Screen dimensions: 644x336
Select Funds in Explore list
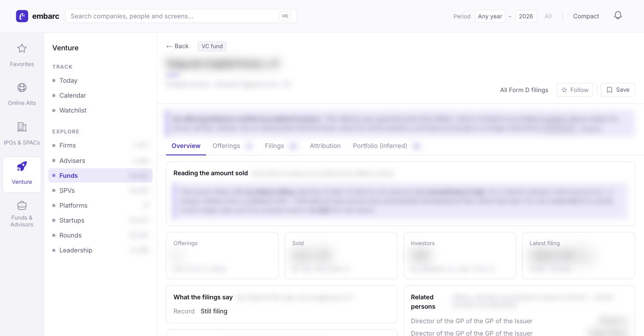[x=100, y=176]
